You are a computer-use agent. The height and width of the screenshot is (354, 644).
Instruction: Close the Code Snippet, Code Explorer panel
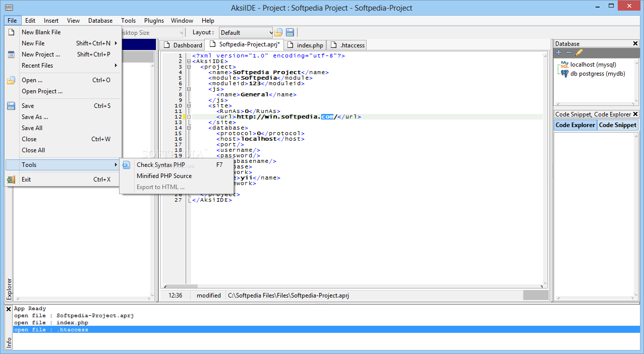pyautogui.click(x=635, y=114)
